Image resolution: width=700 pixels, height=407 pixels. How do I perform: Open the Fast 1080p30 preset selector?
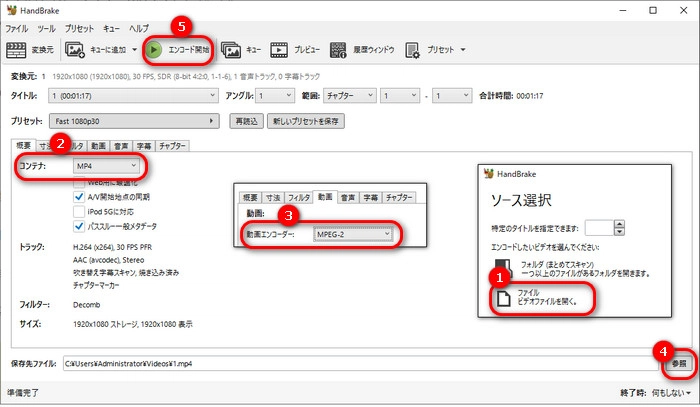pos(134,121)
